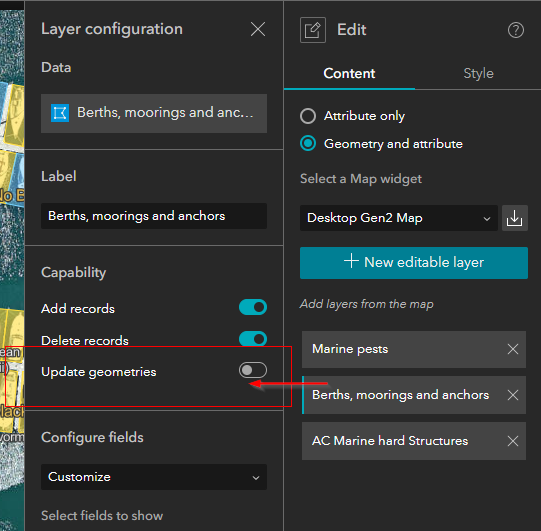Expand the Customize configure fields dropdown
Viewport: 541px width, 531px height.
[x=154, y=477]
